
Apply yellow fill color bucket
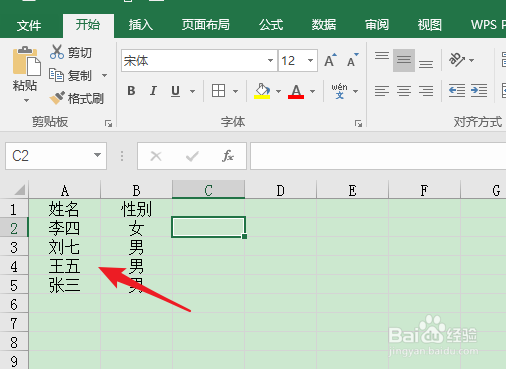pyautogui.click(x=262, y=91)
